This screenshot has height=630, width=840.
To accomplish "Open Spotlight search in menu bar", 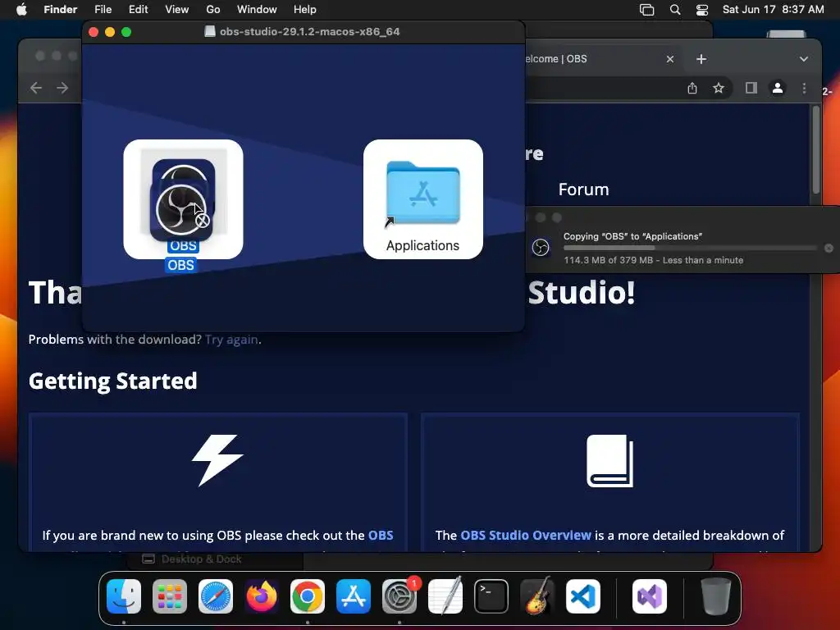I will click(675, 10).
